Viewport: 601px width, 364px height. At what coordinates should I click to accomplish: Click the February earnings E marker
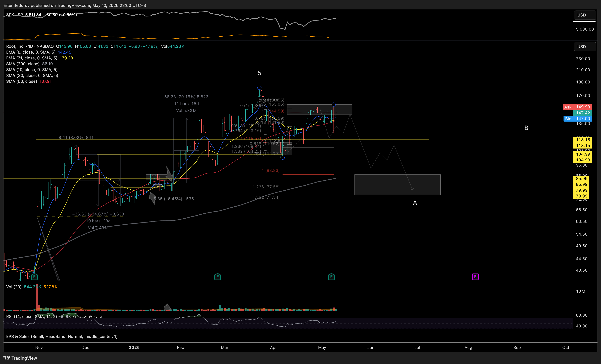click(218, 277)
